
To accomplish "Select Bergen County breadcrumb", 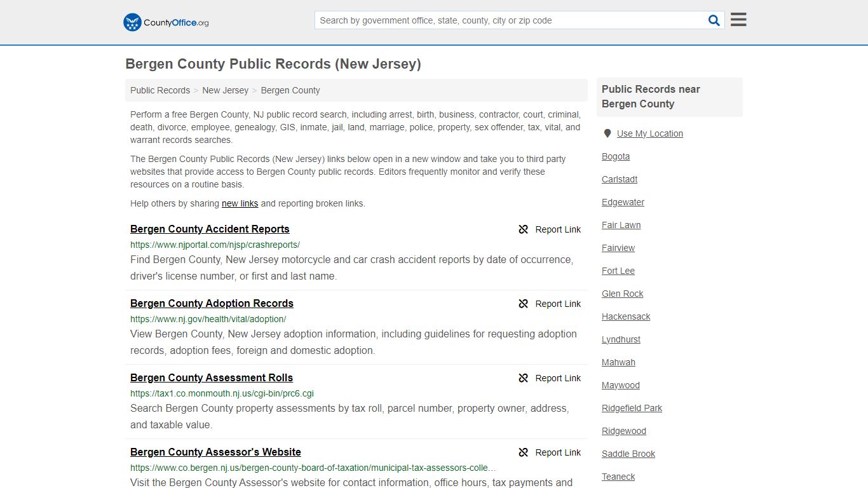I will click(290, 90).
